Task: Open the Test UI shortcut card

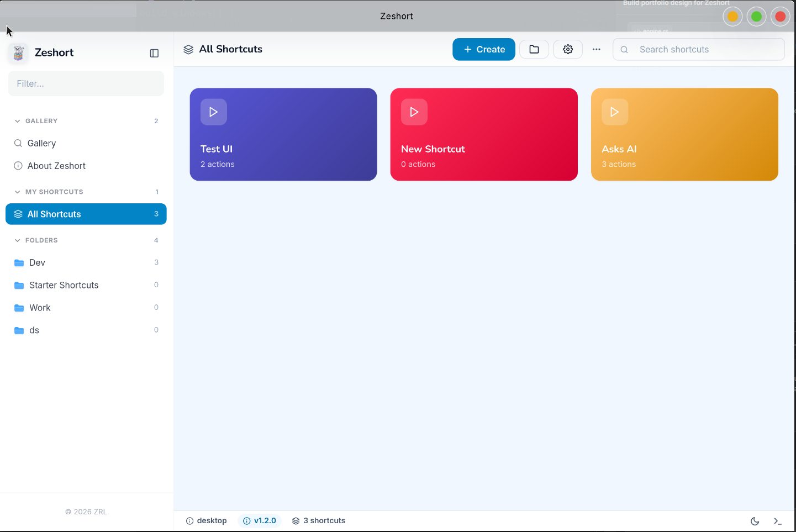Action: (x=283, y=134)
